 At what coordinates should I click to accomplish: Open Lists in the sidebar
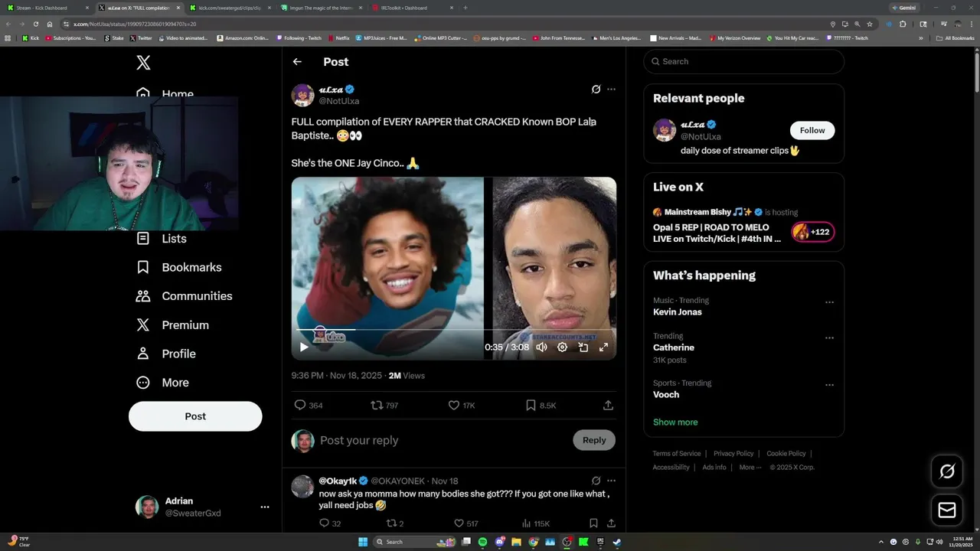(162, 239)
